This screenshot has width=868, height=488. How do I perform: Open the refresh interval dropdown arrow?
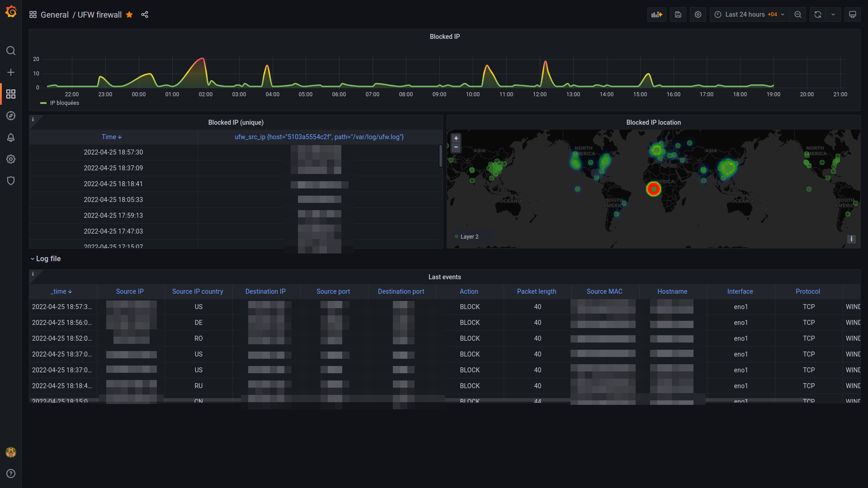click(x=833, y=14)
